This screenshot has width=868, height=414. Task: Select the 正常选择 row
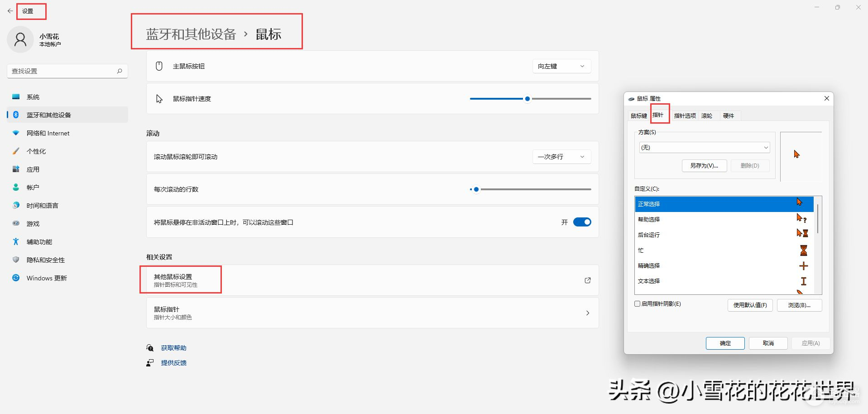point(724,204)
